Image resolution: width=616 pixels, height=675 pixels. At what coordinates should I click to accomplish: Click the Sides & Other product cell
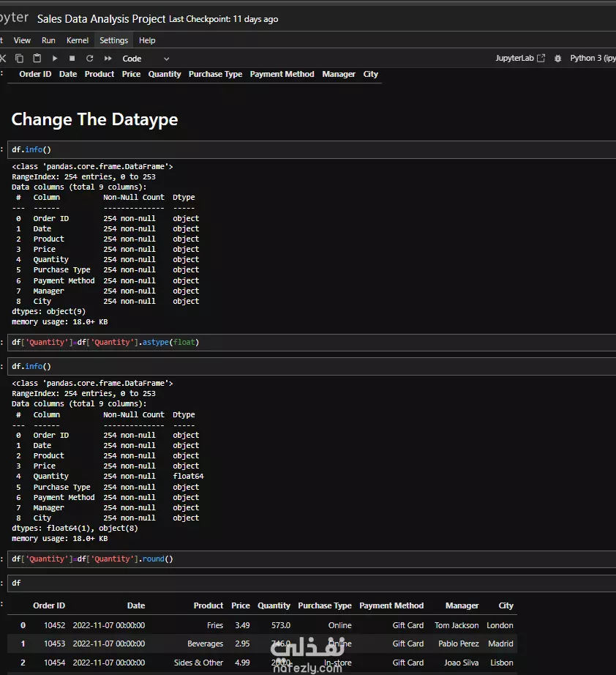(198, 663)
